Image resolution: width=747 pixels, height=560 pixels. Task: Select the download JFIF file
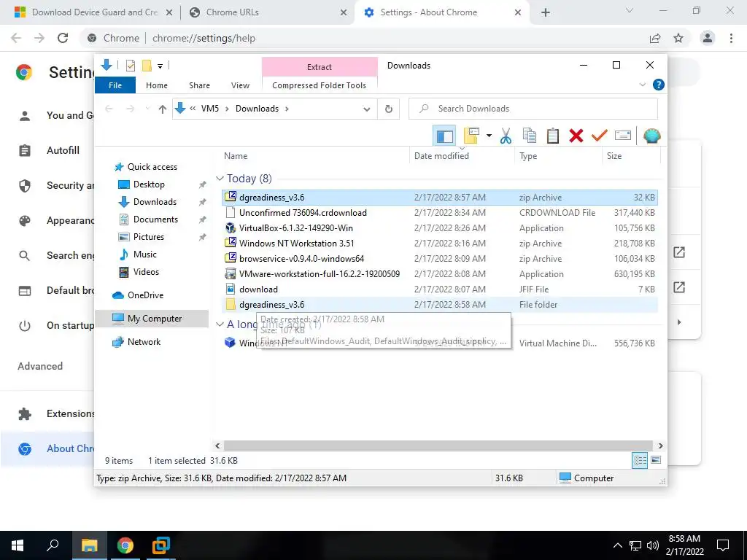[440, 289]
